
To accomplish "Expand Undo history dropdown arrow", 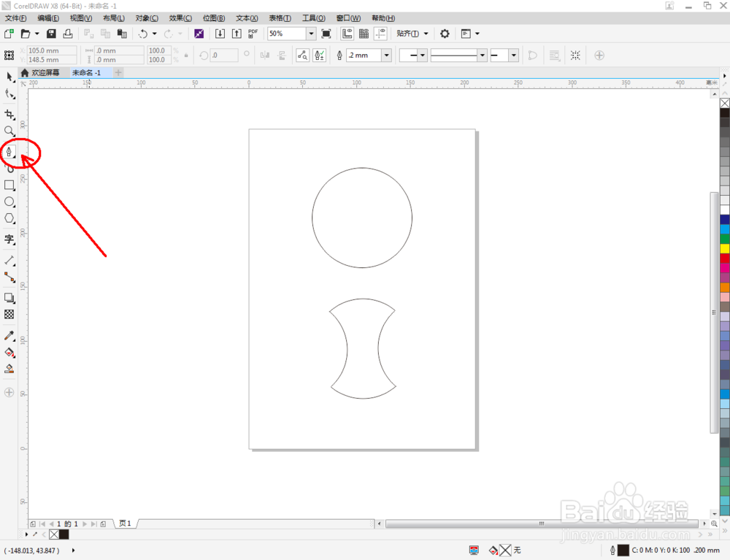I will [x=155, y=34].
